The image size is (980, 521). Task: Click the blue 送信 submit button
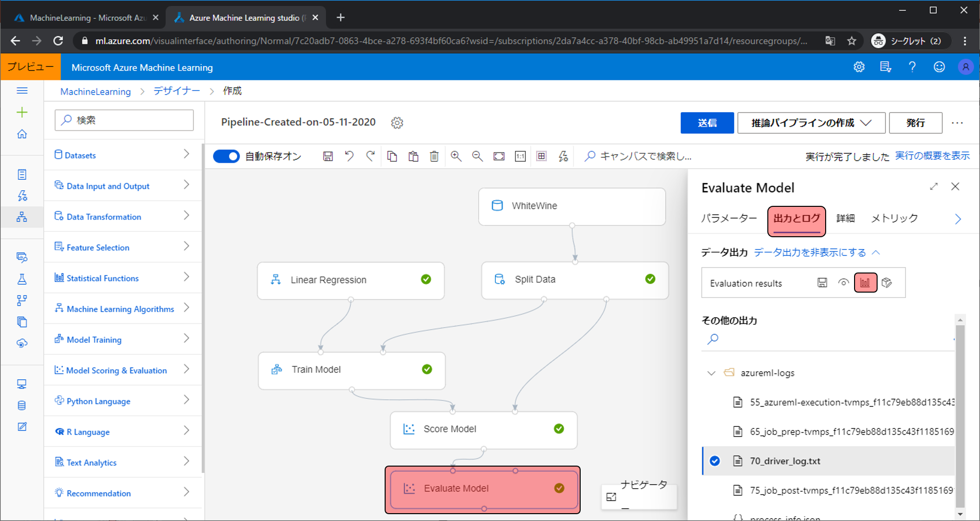point(707,123)
